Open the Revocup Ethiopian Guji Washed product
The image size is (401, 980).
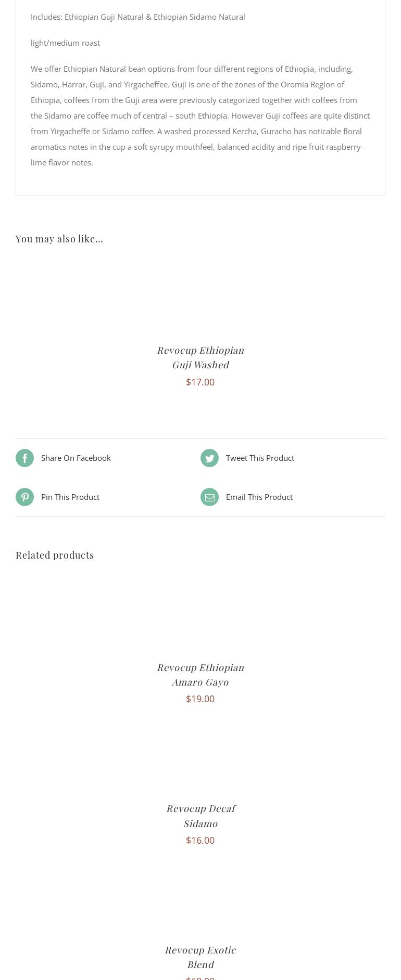pos(200,357)
